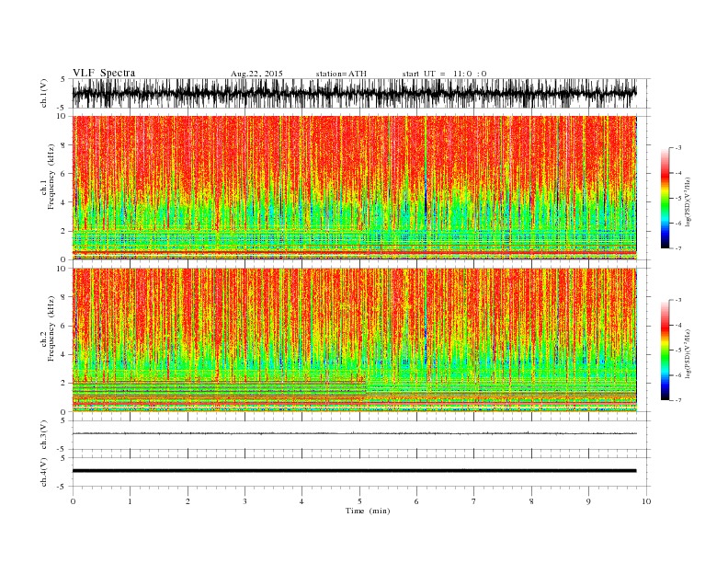This screenshot has height=563, width=728.
Task: Click the time axis end label "10"
Action: [x=646, y=501]
